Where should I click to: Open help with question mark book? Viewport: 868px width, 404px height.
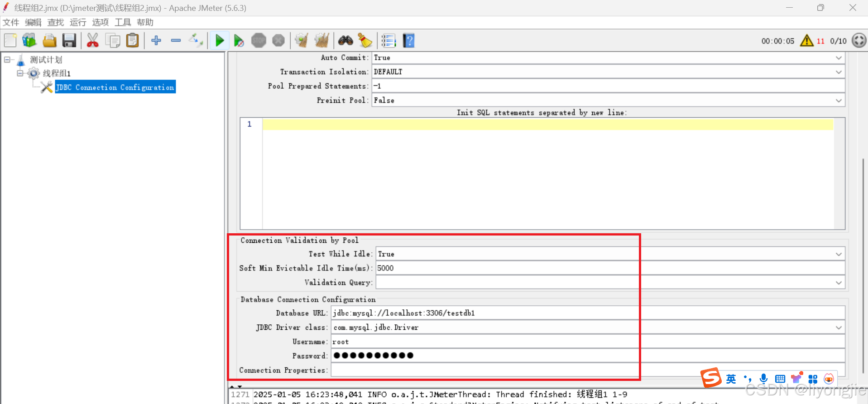point(409,41)
